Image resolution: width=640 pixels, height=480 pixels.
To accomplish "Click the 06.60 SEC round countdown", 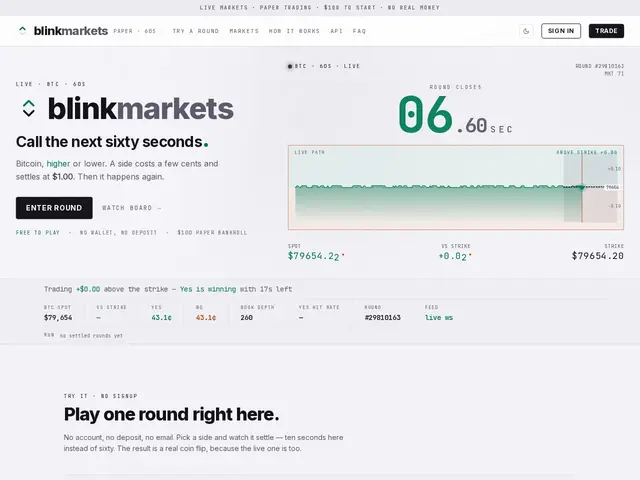I will pos(456,115).
